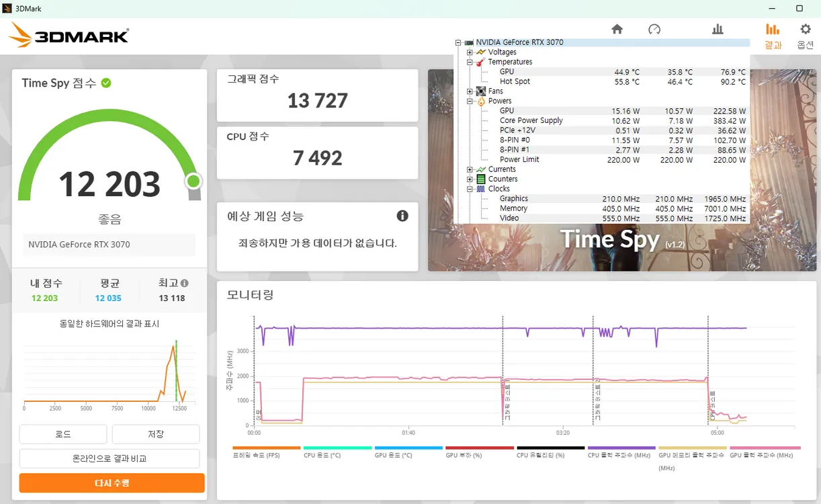Click the Voltages lightning icon
Image resolution: width=821 pixels, height=504 pixels.
[x=481, y=52]
